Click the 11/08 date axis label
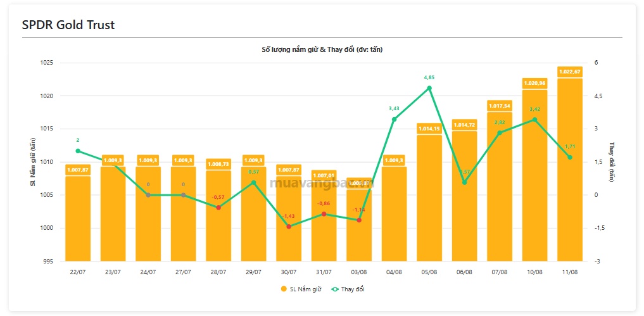The image size is (644, 316). (x=570, y=272)
